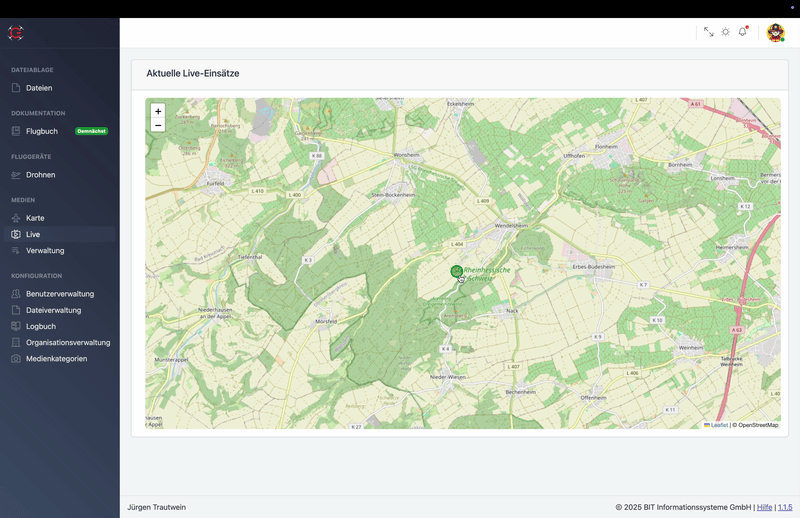Click the app logo in sidebar header
Screen dimensions: 800x518
pos(16,33)
